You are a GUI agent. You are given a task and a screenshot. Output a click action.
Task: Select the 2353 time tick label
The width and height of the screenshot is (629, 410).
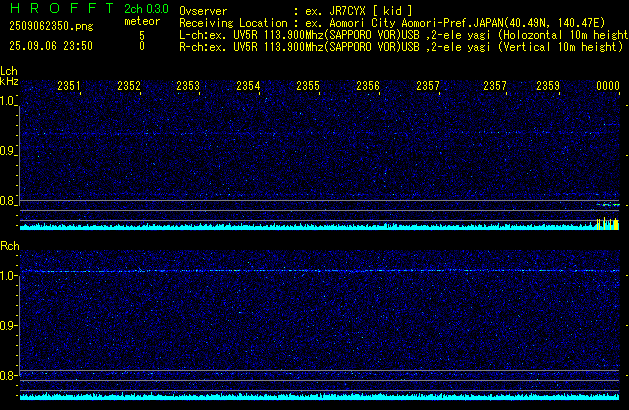(x=188, y=86)
